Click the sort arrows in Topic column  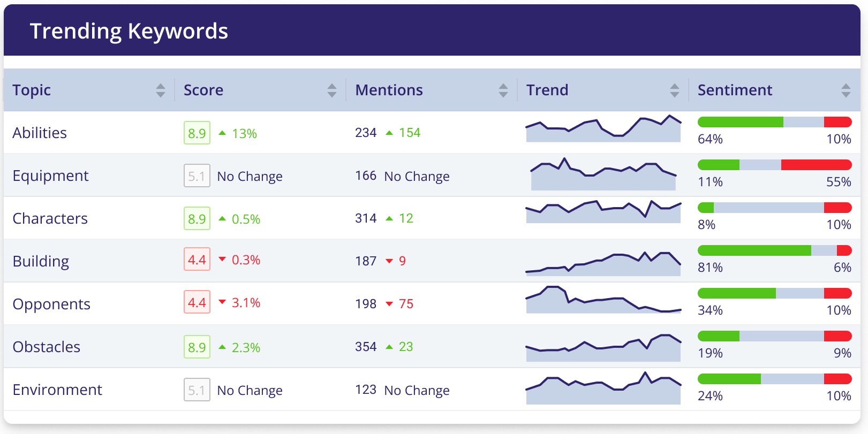pyautogui.click(x=161, y=90)
